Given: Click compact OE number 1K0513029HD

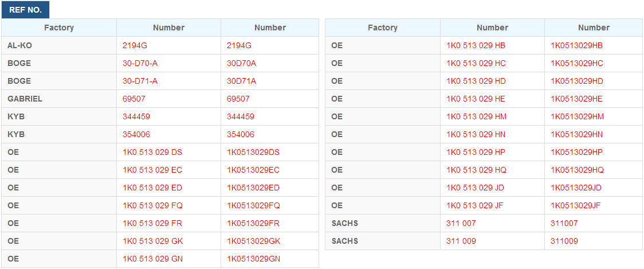Looking at the screenshot, I should pos(577,81).
